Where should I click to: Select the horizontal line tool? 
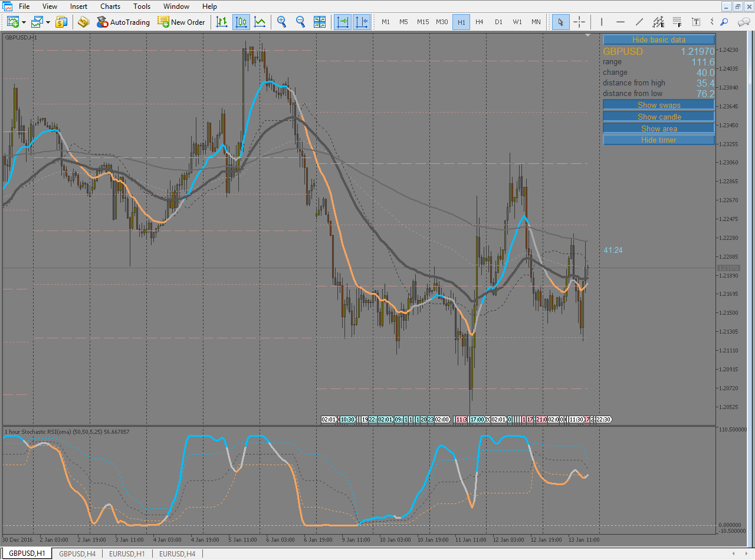pyautogui.click(x=621, y=22)
